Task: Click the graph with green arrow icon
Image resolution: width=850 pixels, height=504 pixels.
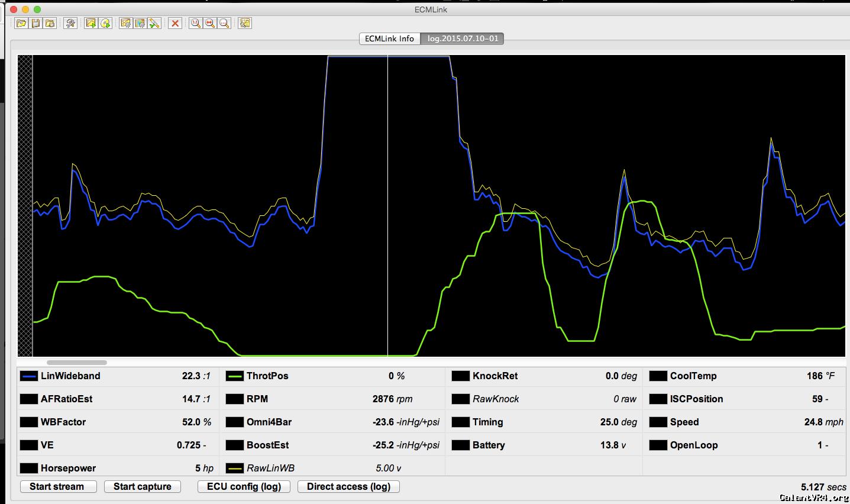Action: [x=91, y=23]
